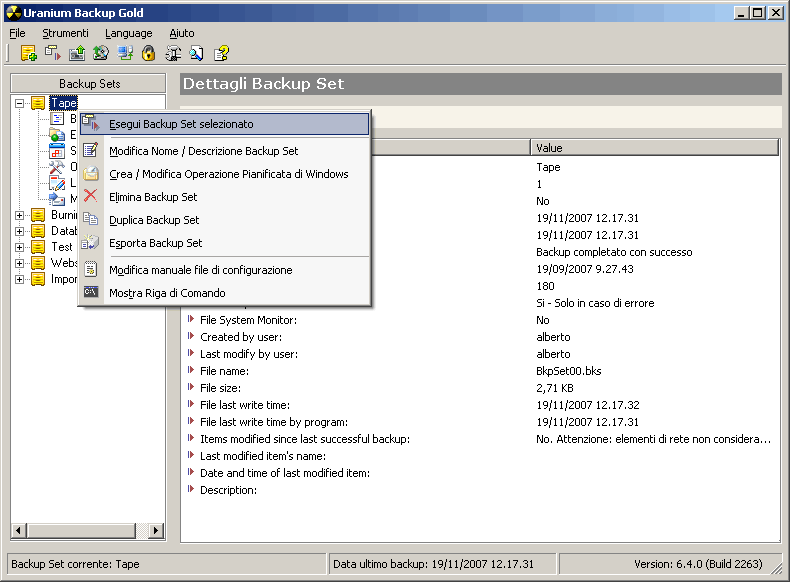Click the command prompt icon for Mostra Riga
Image resolution: width=790 pixels, height=582 pixels.
click(91, 292)
